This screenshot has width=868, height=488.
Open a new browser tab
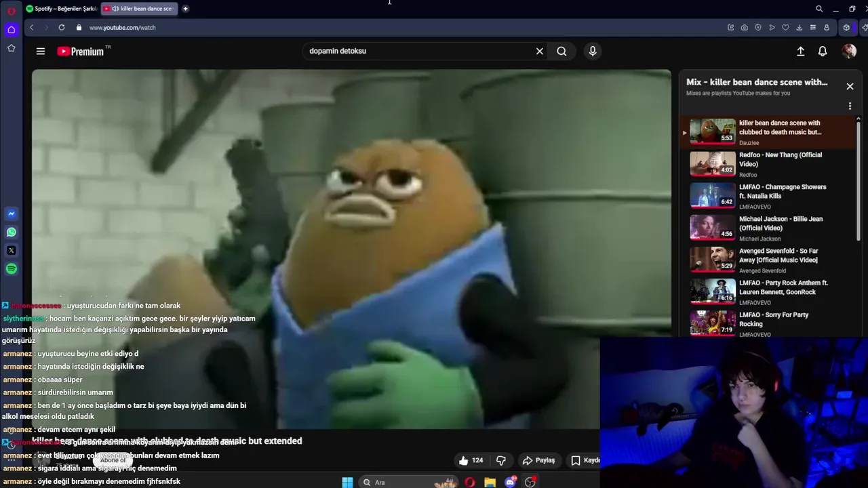[185, 9]
